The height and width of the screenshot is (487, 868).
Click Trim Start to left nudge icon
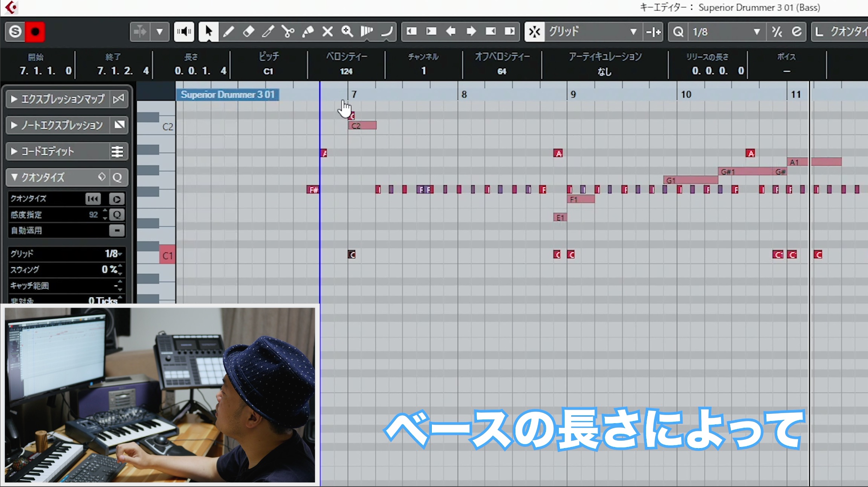tap(411, 32)
